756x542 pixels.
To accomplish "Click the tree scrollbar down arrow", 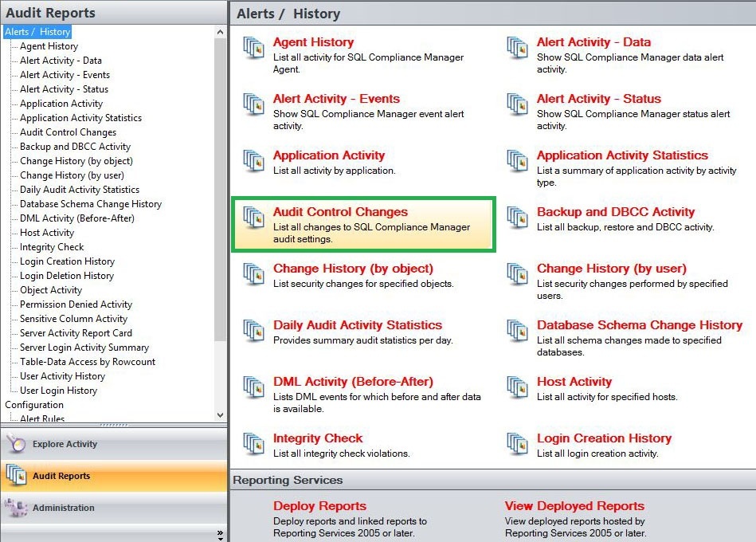I will (x=221, y=415).
